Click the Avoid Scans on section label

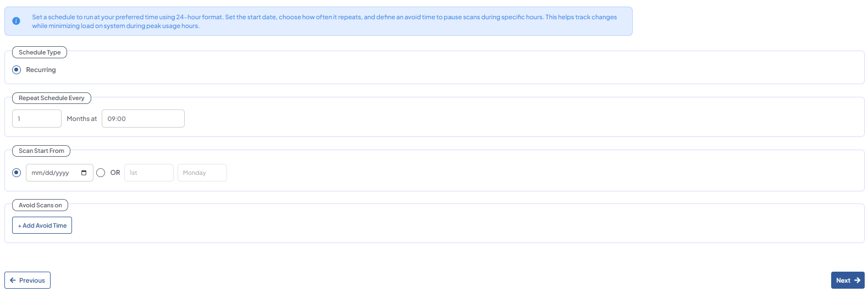pos(40,205)
